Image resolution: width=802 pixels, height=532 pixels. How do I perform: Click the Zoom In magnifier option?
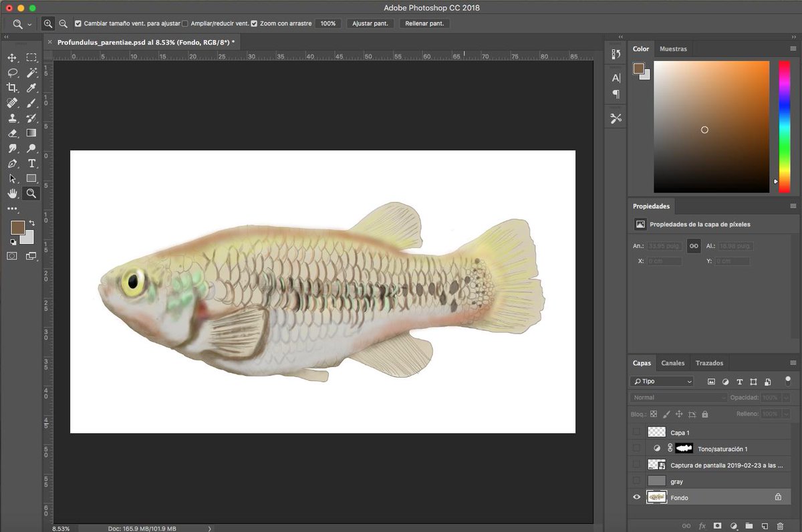[x=48, y=23]
